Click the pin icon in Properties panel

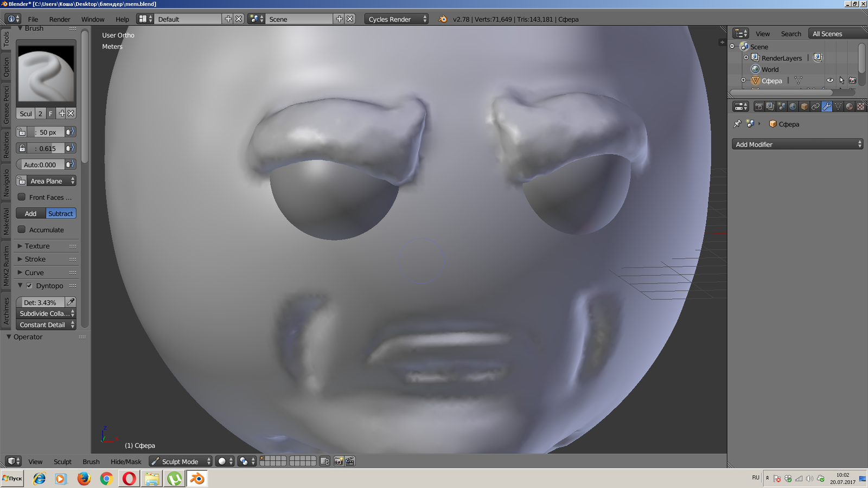(737, 124)
